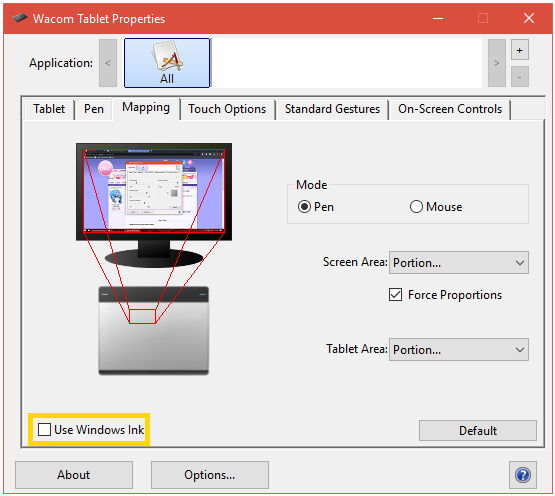555x496 pixels.
Task: Click the Options... button
Action: coord(210,475)
